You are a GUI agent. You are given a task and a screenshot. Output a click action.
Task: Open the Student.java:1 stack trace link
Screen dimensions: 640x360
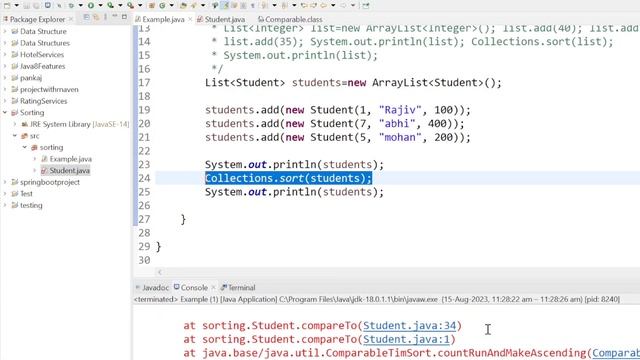pyautogui.click(x=406, y=339)
